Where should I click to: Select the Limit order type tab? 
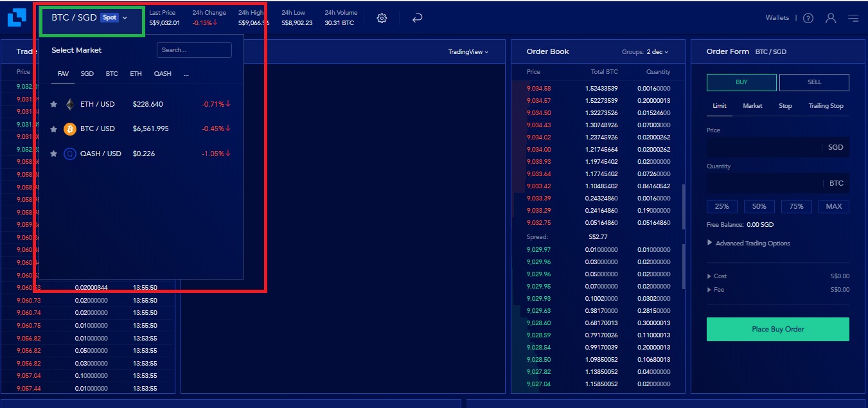click(x=720, y=106)
